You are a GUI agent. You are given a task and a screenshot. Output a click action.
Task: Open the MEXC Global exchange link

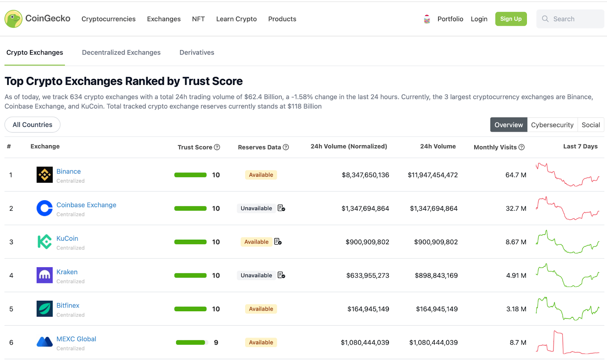point(76,339)
